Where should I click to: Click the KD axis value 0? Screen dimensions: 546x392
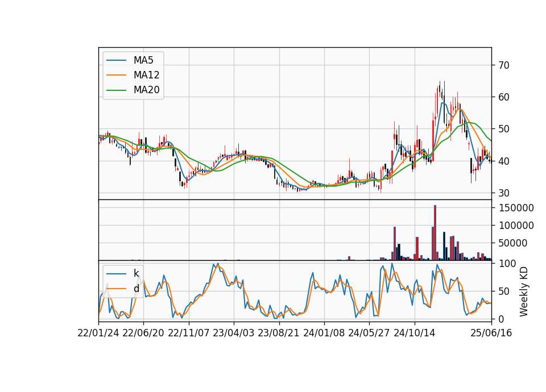tap(501, 319)
